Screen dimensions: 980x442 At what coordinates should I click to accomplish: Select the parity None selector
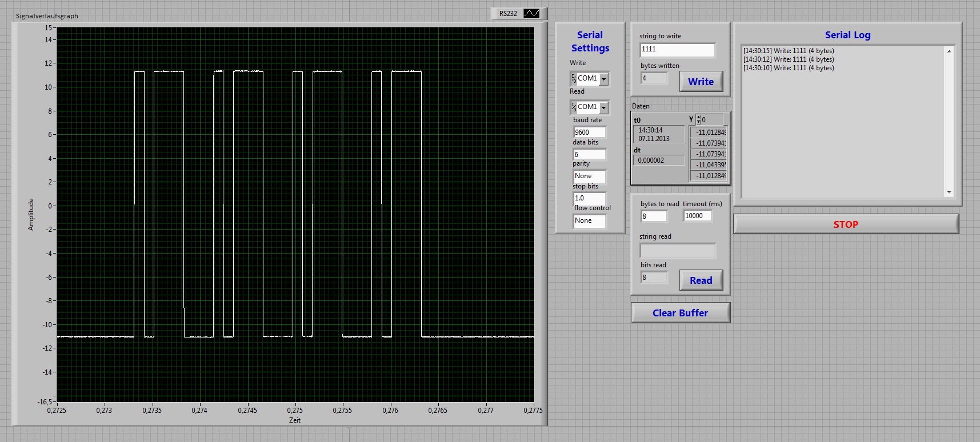click(x=589, y=176)
